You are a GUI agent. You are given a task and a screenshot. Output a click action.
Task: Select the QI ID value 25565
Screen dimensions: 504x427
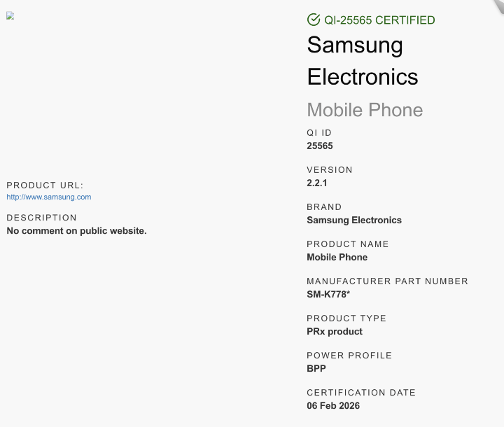coord(320,146)
